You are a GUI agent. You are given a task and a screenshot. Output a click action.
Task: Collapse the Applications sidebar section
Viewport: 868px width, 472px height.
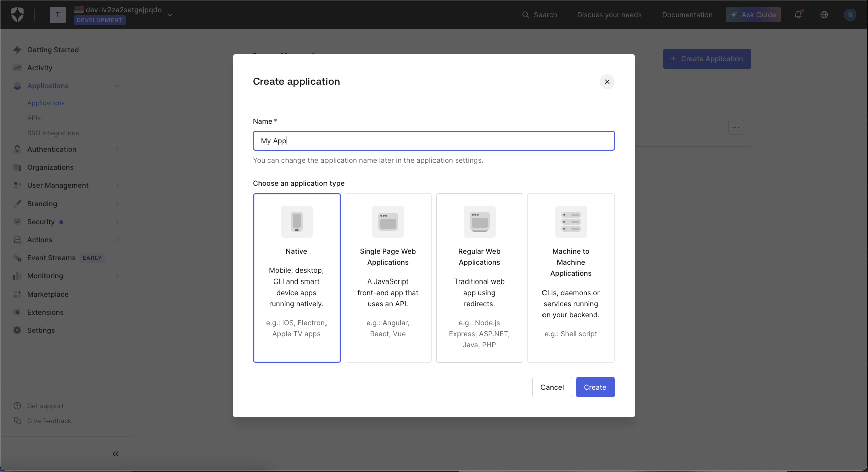[x=117, y=86]
